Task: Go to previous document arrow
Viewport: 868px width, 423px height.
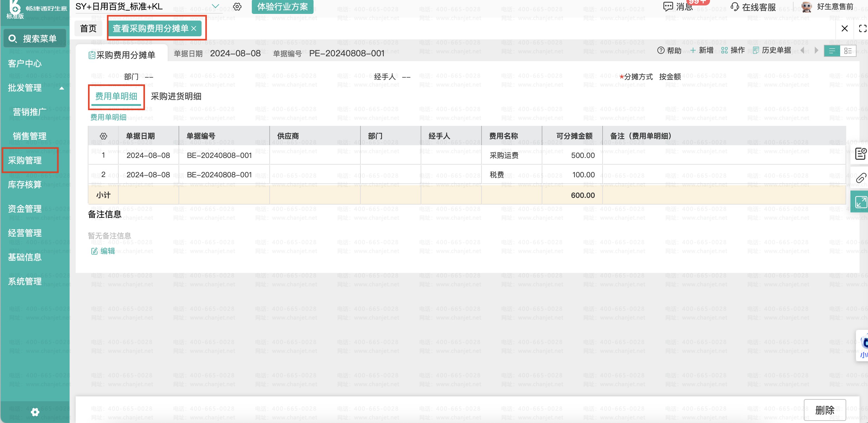Action: [x=802, y=50]
